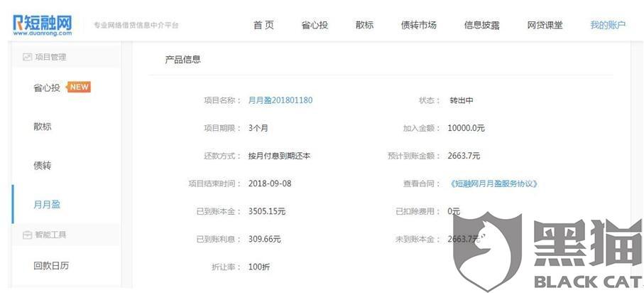
Task: Open 首页 in the top navigation
Action: [263, 25]
